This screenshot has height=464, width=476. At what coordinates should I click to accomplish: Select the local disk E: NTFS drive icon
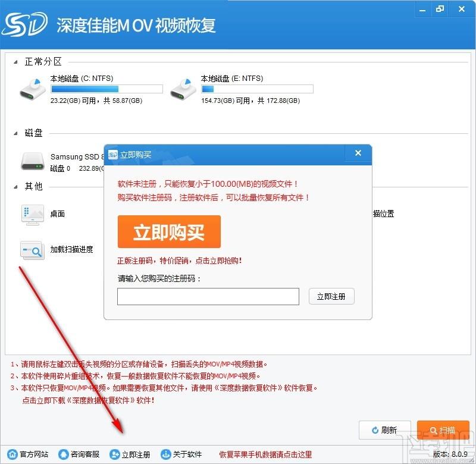(183, 89)
